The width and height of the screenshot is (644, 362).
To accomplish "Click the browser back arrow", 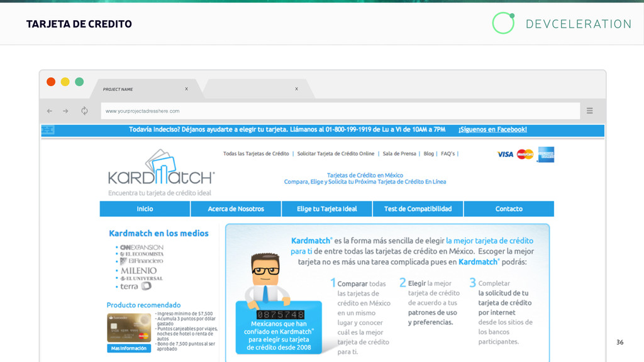I will point(49,111).
